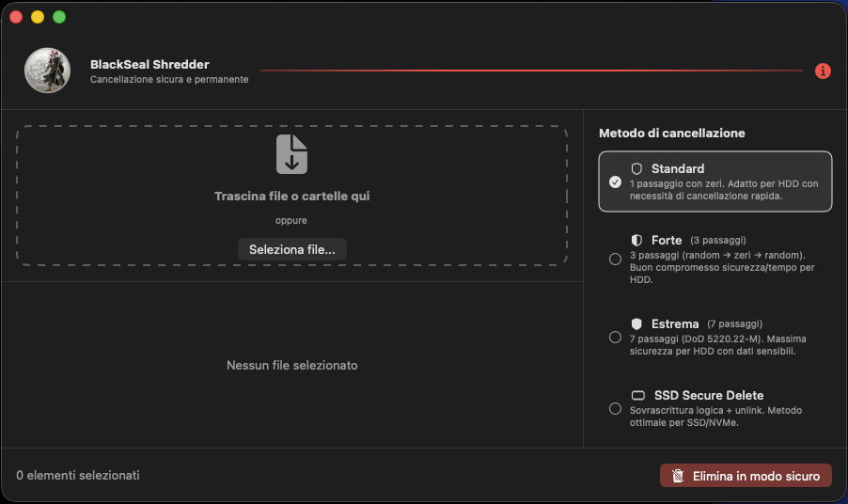
Task: Click the BlackSeal Shredder app logo
Action: pyautogui.click(x=41, y=71)
